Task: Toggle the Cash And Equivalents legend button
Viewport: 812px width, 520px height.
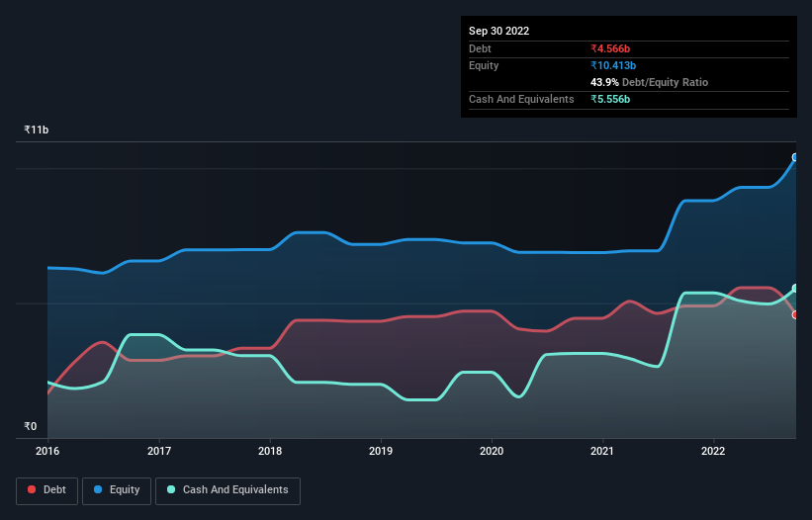Action: pos(227,490)
